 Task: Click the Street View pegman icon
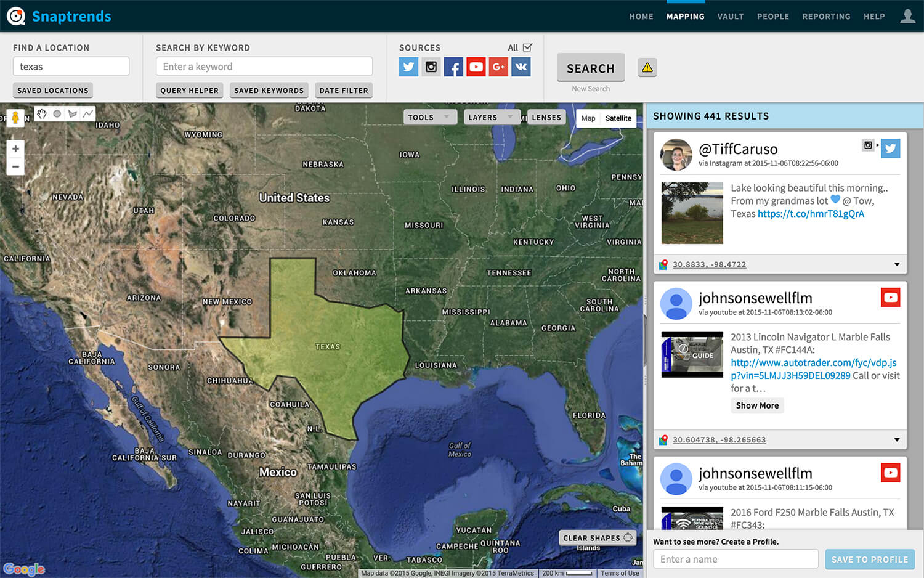pos(15,117)
